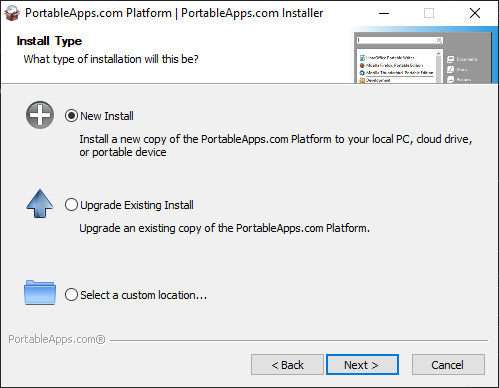Choose Upgrade Existing Install option
Screen dimensions: 499x388
click(71, 205)
